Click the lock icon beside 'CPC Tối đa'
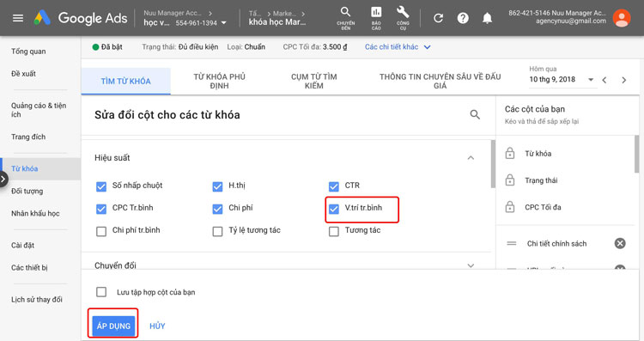Viewport: 644px width, 341px height. pos(510,207)
